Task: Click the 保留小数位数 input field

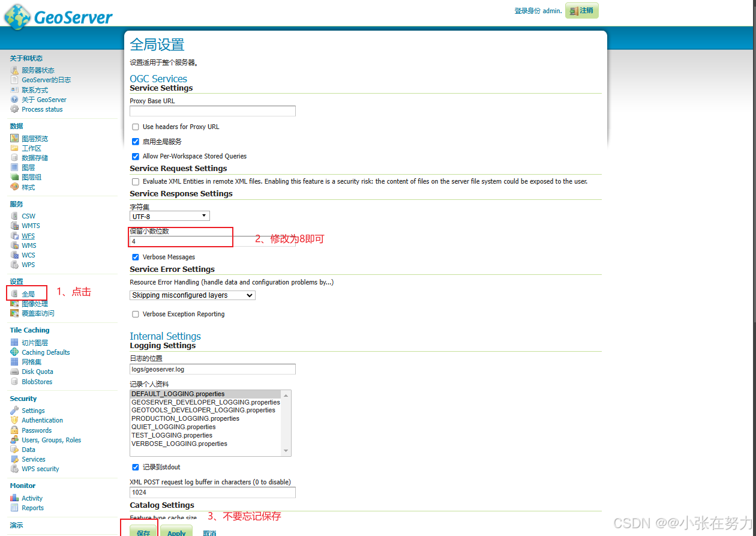Action: [x=212, y=241]
